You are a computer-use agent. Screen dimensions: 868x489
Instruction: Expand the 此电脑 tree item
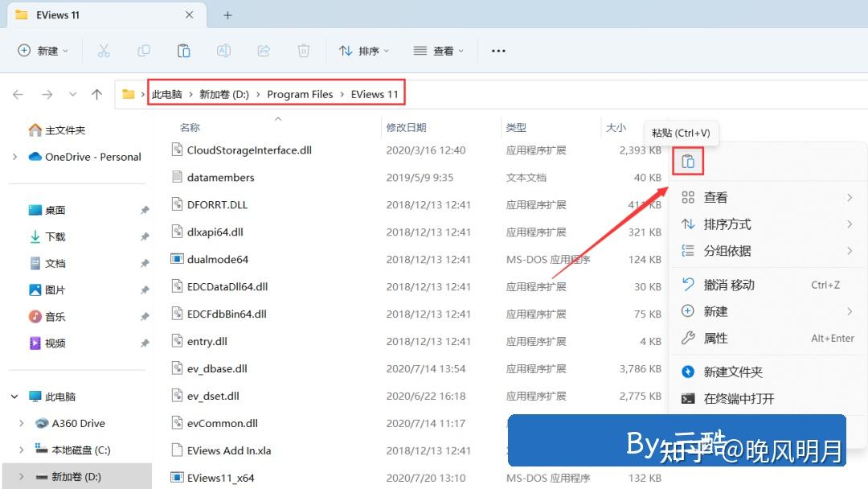click(14, 396)
